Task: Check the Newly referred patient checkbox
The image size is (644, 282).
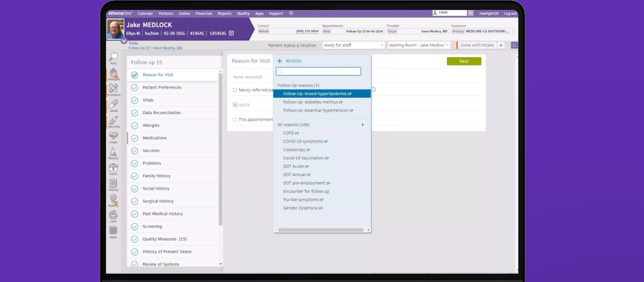Action: pyautogui.click(x=235, y=90)
